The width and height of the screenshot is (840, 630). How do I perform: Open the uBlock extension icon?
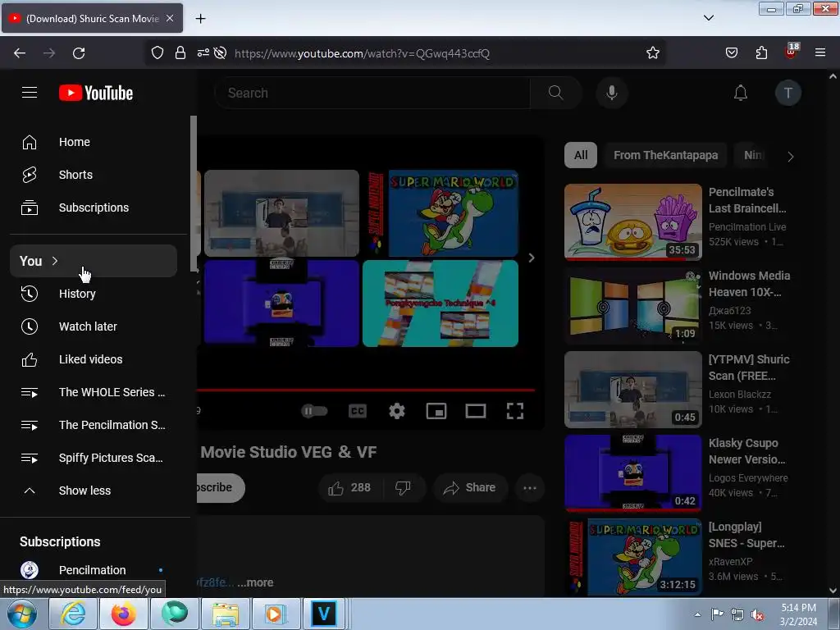(x=792, y=52)
